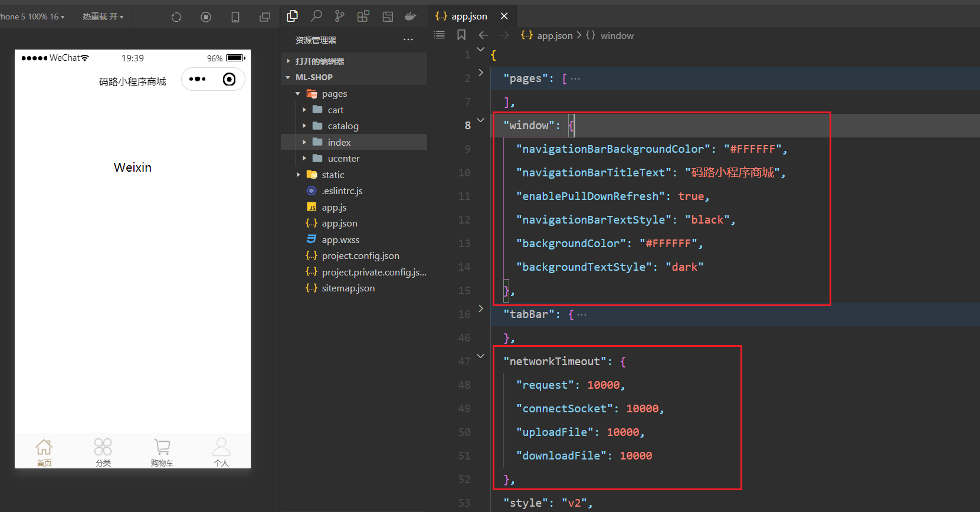Open project.private.config.json file
Viewport: 980px width, 512px height.
pyautogui.click(x=354, y=272)
